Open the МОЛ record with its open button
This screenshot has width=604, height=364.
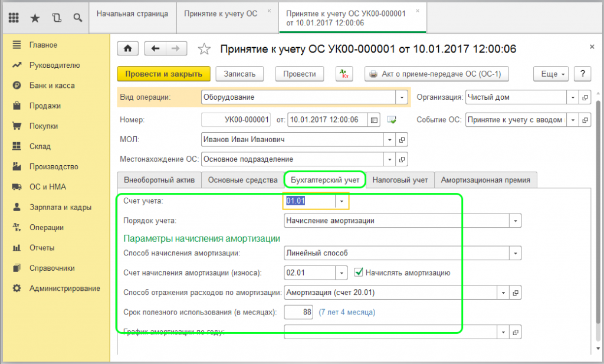pyautogui.click(x=402, y=139)
